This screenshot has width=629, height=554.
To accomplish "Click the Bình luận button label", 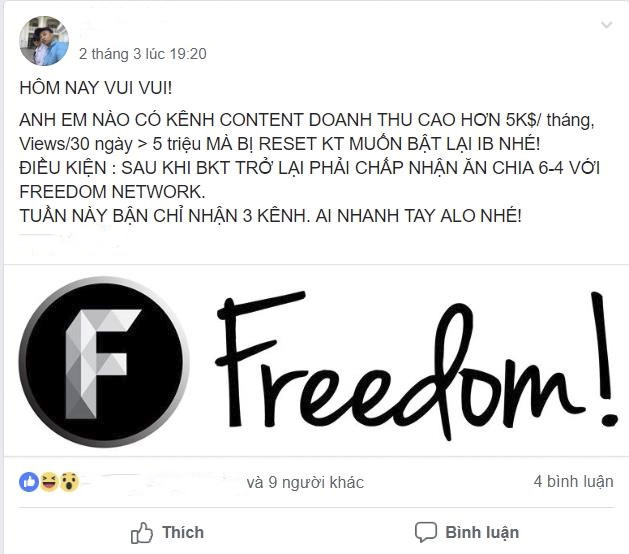I will click(482, 533).
